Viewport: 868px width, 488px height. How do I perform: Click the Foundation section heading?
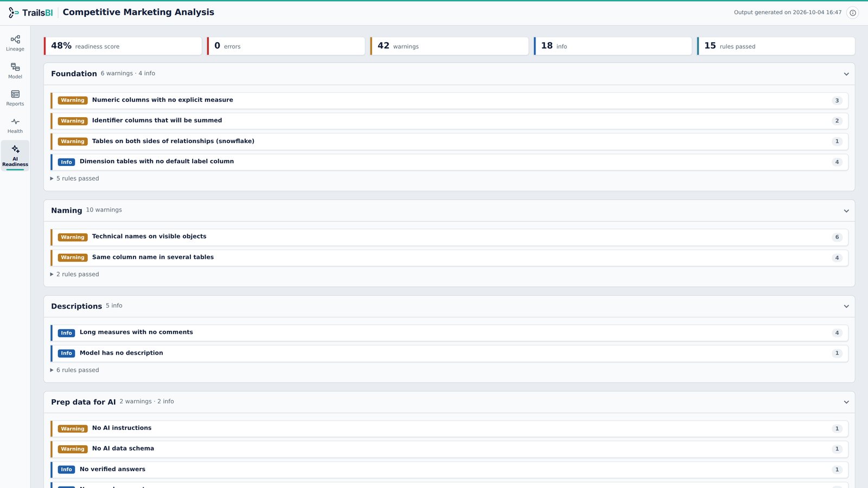coord(74,74)
